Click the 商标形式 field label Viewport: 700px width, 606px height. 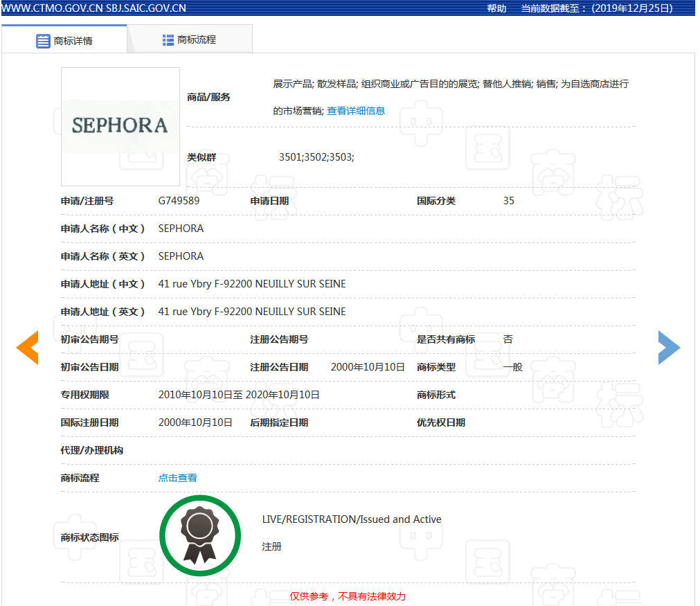(x=436, y=394)
